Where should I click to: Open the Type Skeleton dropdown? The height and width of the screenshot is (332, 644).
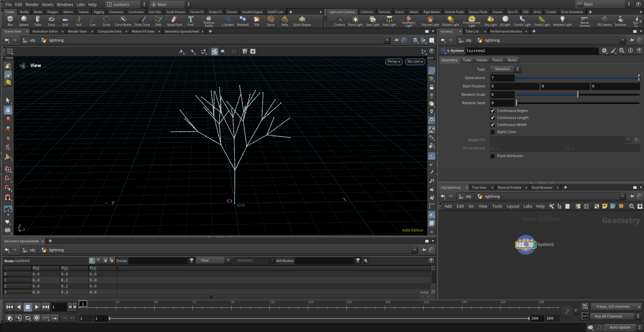tap(505, 69)
